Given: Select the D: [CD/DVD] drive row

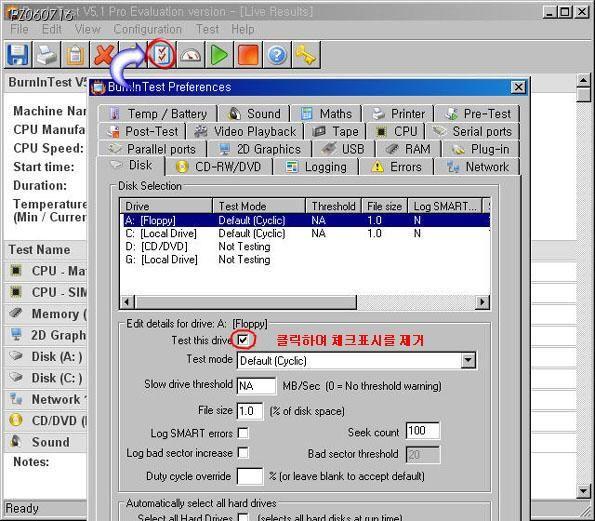Looking at the screenshot, I should 305,247.
